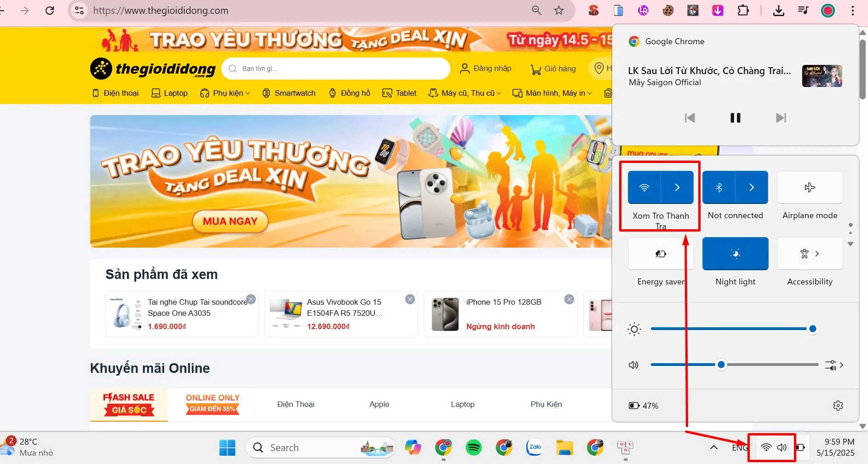Select the Laptop category in navigation
This screenshot has width=868, height=464.
pyautogui.click(x=170, y=93)
